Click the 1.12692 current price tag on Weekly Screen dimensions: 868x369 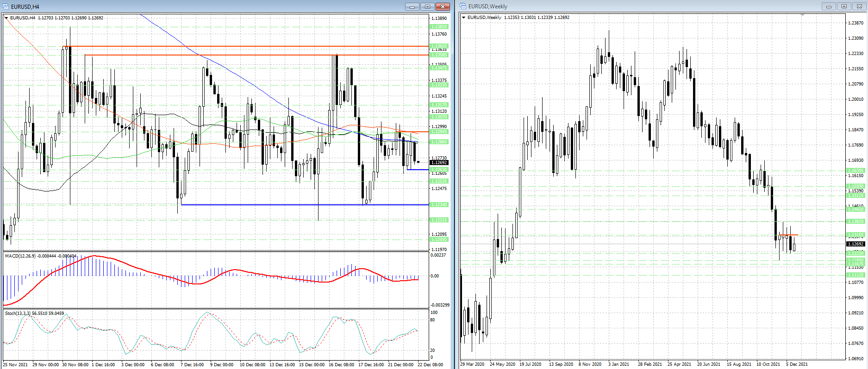click(x=856, y=244)
